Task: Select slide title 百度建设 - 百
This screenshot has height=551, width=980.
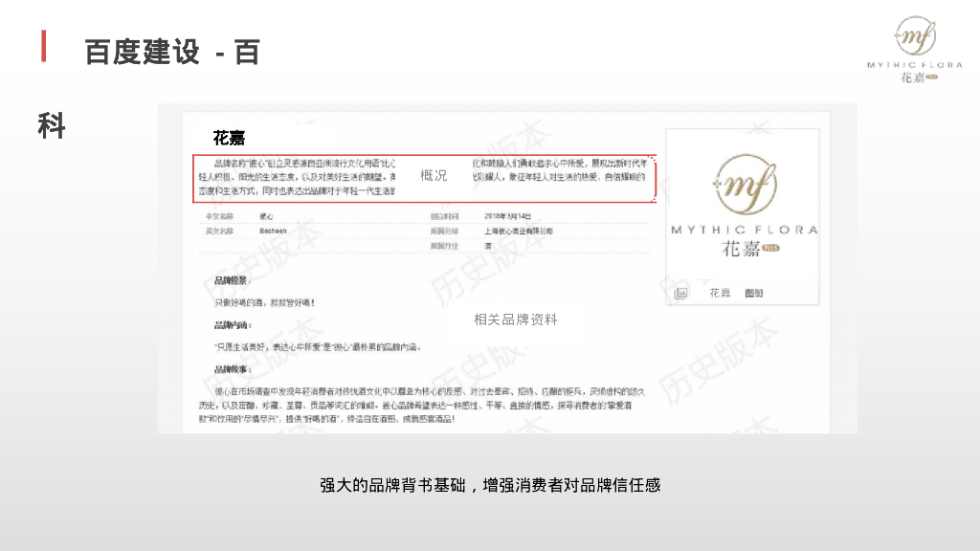Action: (x=172, y=52)
